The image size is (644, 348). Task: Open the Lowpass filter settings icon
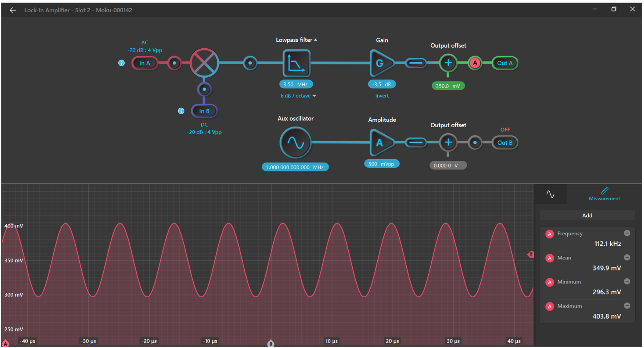click(296, 63)
